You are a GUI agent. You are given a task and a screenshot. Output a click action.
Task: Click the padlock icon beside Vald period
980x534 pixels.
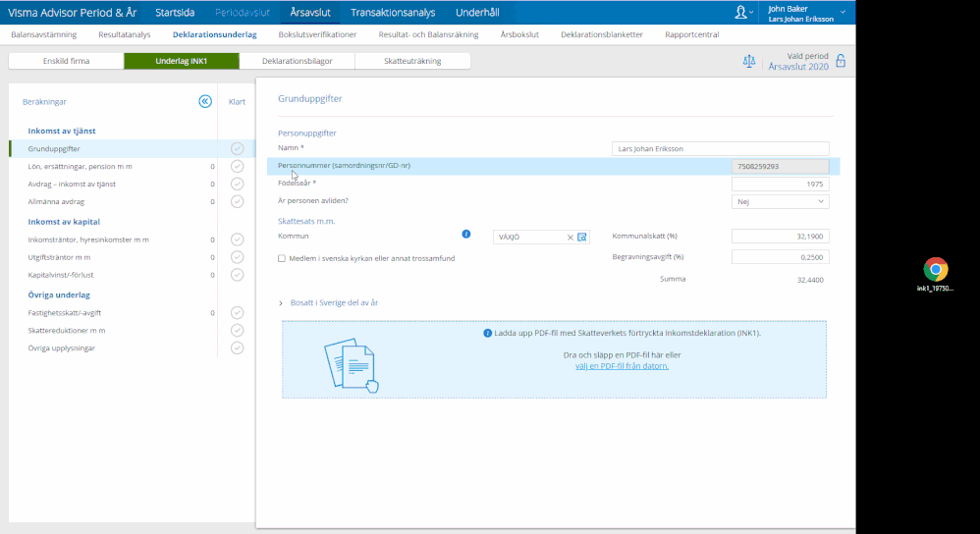pos(840,61)
